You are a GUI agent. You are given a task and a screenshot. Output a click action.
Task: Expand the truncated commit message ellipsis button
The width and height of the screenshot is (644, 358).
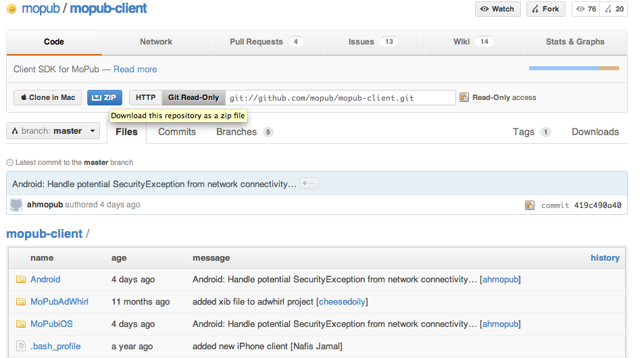(309, 184)
